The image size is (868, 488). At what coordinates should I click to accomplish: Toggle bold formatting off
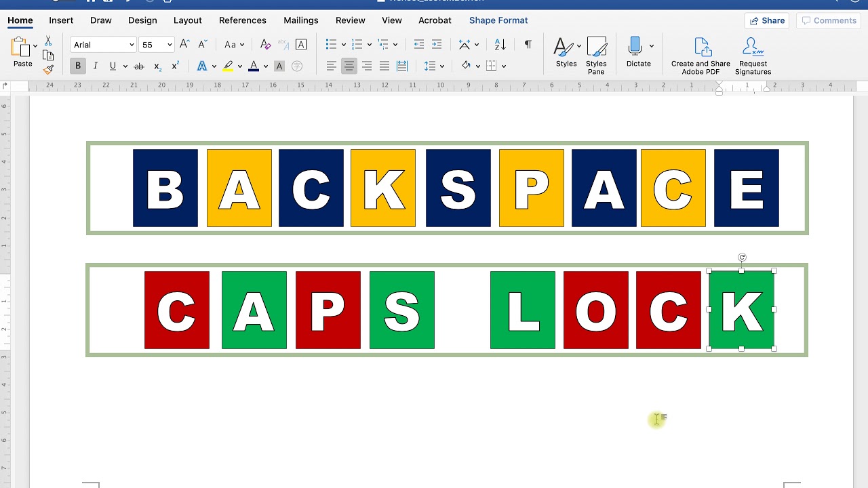[x=78, y=66]
